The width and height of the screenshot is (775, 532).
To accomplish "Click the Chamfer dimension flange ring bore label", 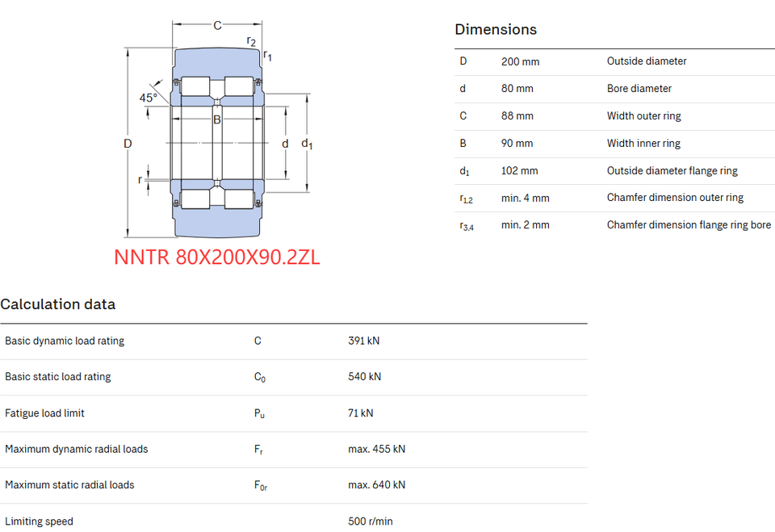I will pyautogui.click(x=689, y=225).
